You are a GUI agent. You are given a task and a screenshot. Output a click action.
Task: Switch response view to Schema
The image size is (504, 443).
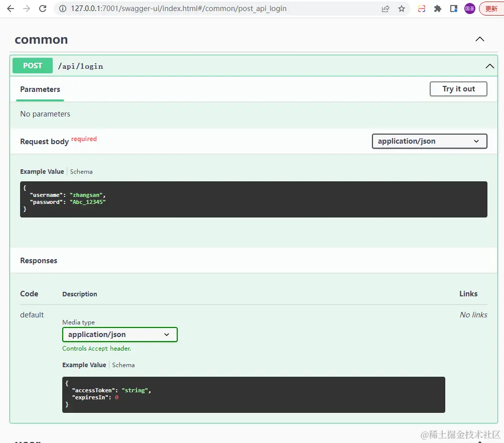(x=123, y=365)
